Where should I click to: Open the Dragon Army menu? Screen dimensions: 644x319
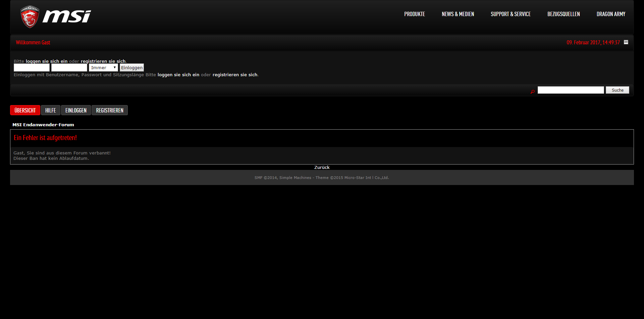(611, 14)
